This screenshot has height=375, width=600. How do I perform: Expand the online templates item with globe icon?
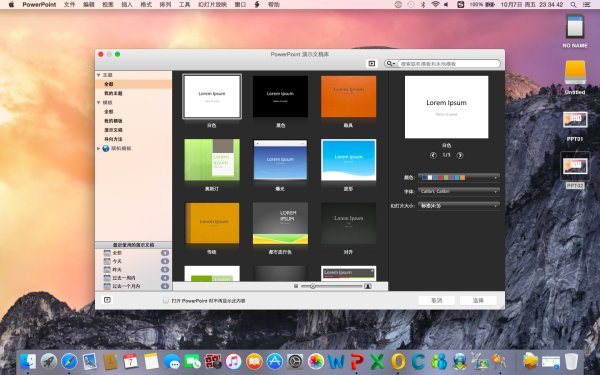99,148
